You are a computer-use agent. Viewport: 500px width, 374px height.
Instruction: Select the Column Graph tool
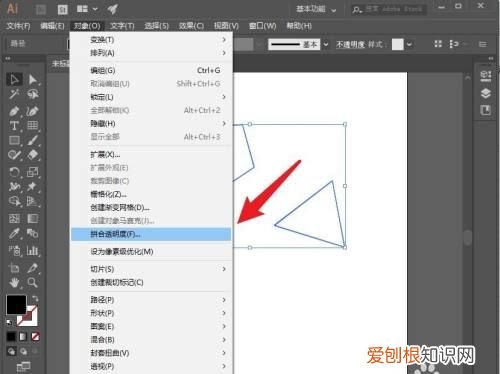pyautogui.click(x=32, y=250)
